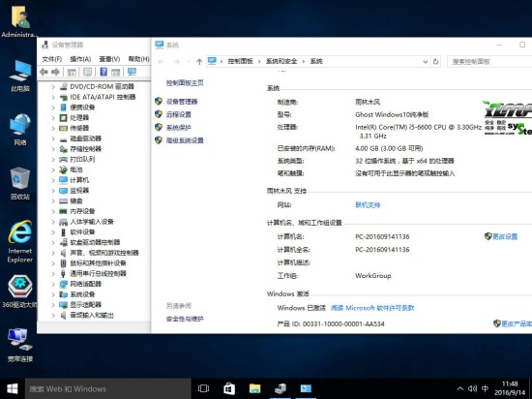Screen dimensions: 532x399
Task: Expand the 显示适配器 tree node chevron
Action: pos(53,305)
